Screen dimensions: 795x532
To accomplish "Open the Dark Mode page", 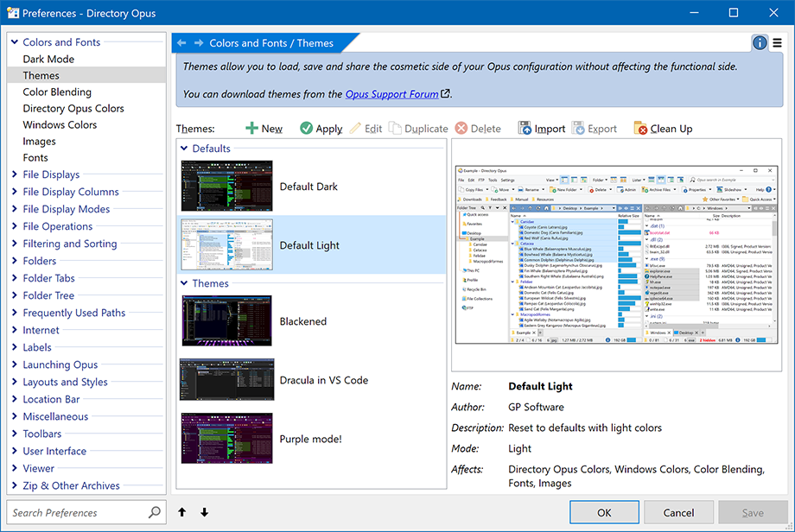I will (48, 59).
